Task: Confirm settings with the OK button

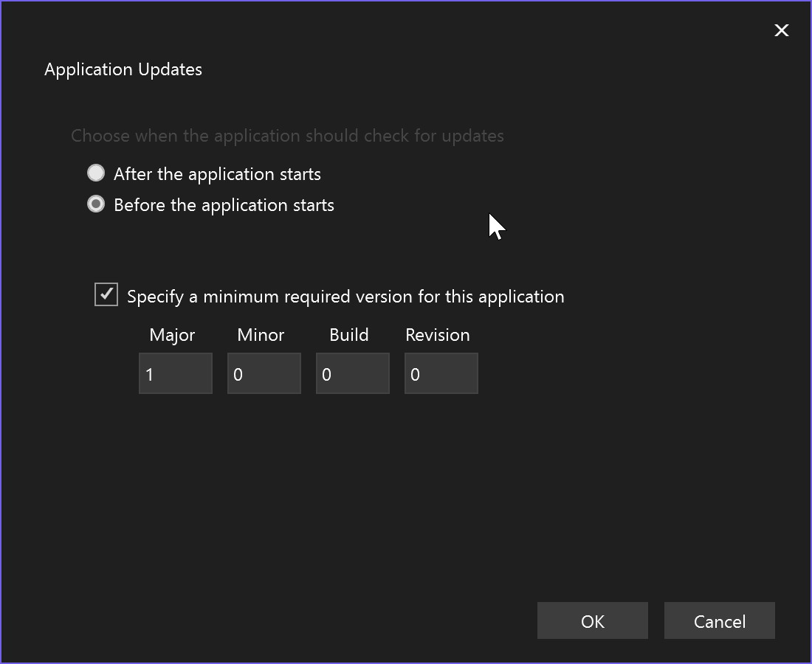Action: (x=593, y=620)
